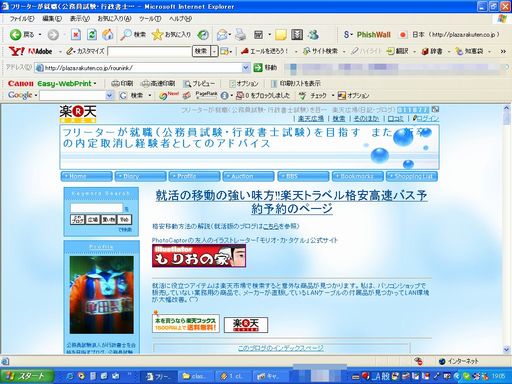Click the page vertical scrollbar down arrow
Screen dimensions: 512x384
tap(506, 350)
